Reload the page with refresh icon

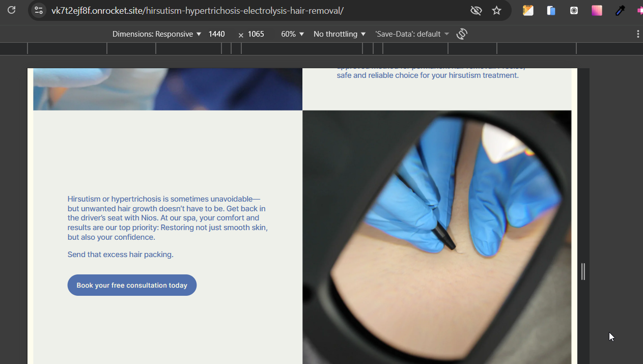tap(11, 10)
